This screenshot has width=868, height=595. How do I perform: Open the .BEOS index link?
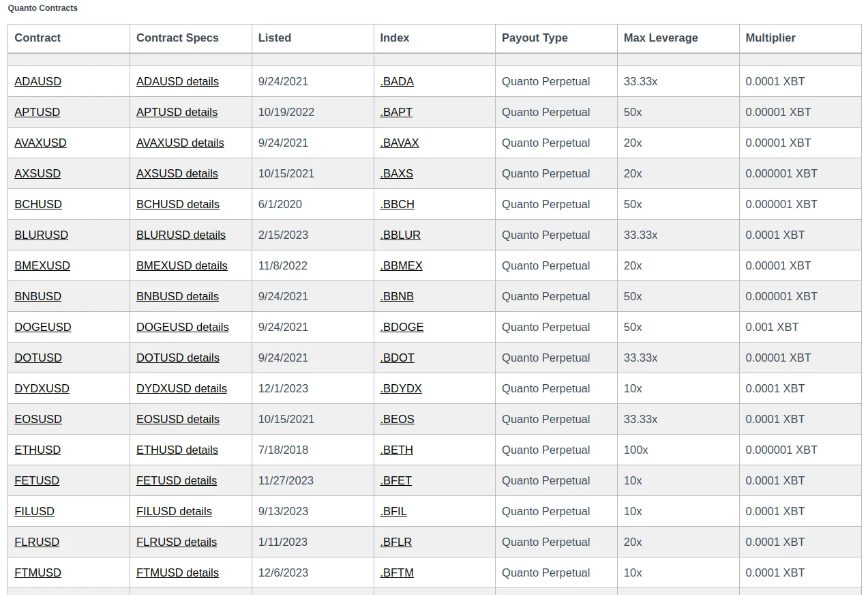397,419
